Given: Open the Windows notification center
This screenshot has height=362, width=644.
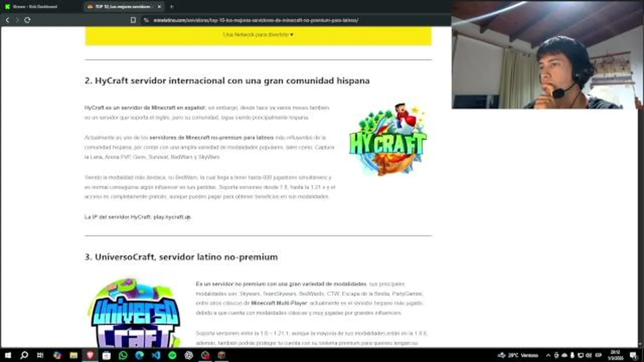Looking at the screenshot, I should (x=633, y=355).
